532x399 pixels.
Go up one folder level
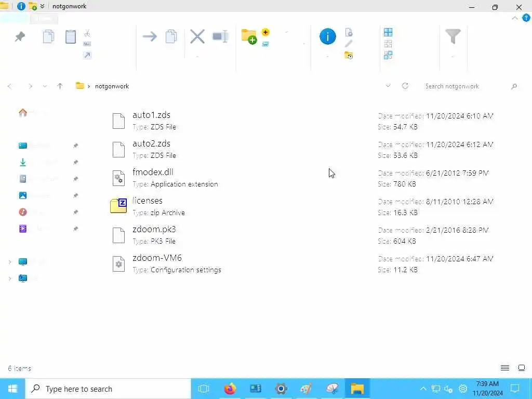pyautogui.click(x=60, y=86)
